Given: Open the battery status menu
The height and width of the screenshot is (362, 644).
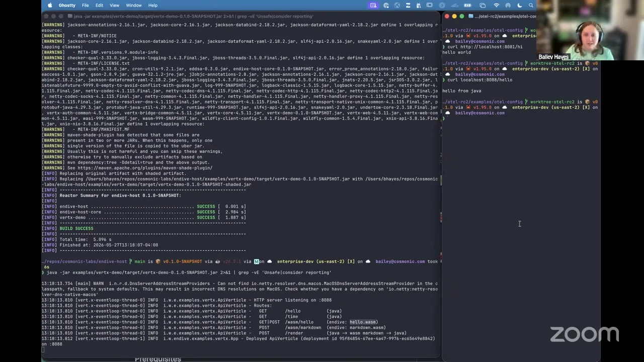Looking at the screenshot, I should pyautogui.click(x=469, y=5).
